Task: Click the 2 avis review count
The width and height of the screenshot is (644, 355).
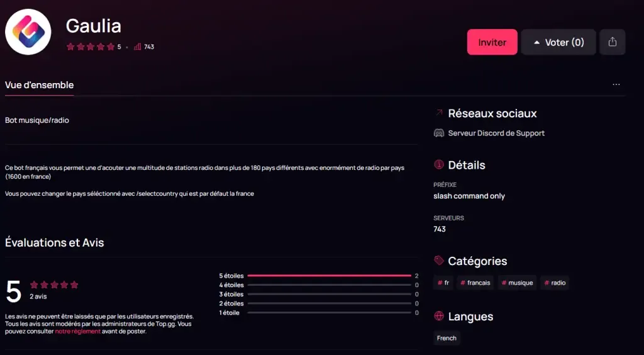Action: click(x=38, y=296)
